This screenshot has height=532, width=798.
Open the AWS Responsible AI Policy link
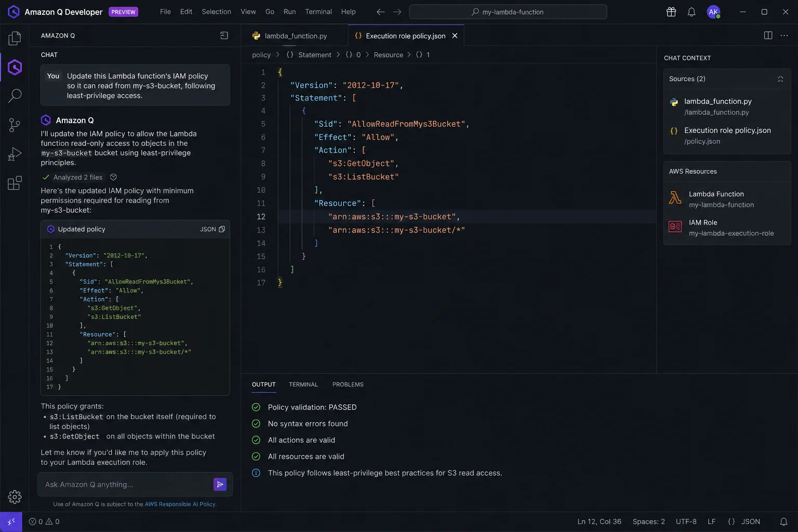[x=180, y=504]
